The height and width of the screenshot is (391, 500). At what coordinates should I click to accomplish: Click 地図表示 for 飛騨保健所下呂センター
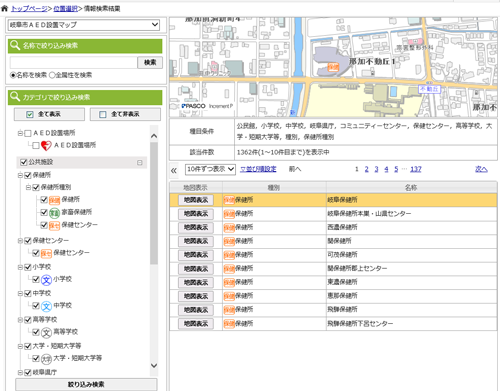click(196, 324)
